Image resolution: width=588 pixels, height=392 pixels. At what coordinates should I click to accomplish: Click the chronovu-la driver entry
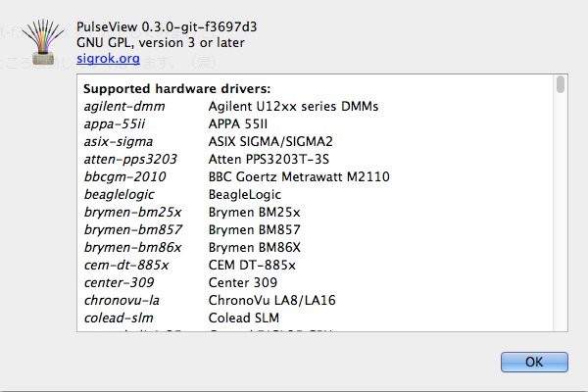pos(122,300)
